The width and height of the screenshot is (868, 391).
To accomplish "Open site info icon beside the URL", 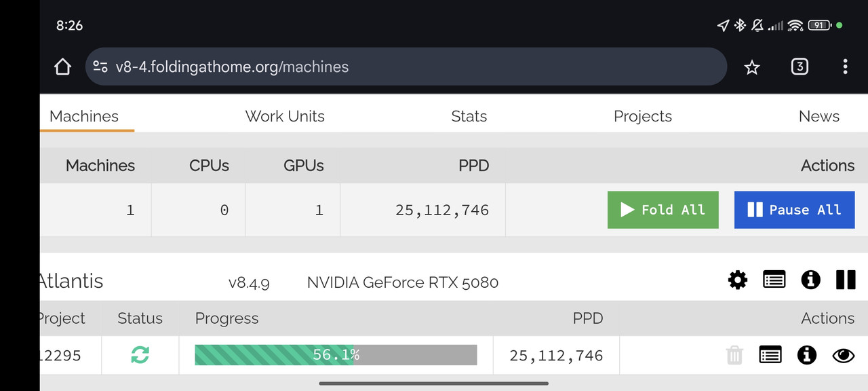I will 100,67.
